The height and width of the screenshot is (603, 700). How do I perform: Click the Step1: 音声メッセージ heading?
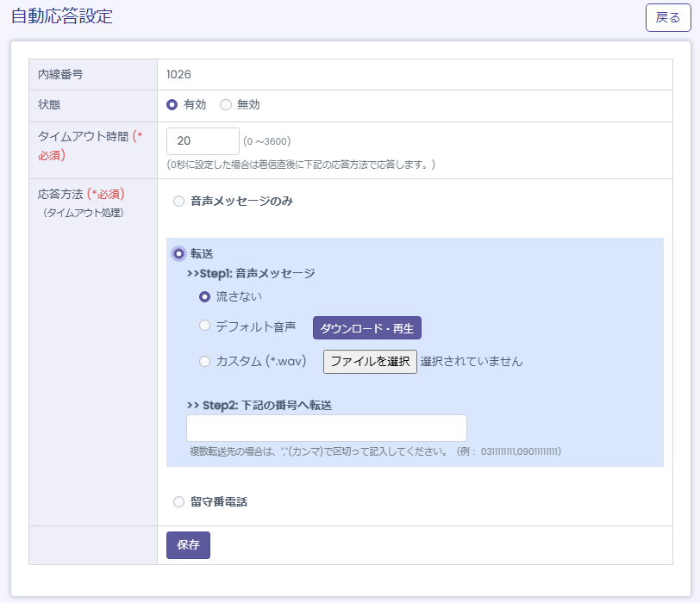click(251, 274)
